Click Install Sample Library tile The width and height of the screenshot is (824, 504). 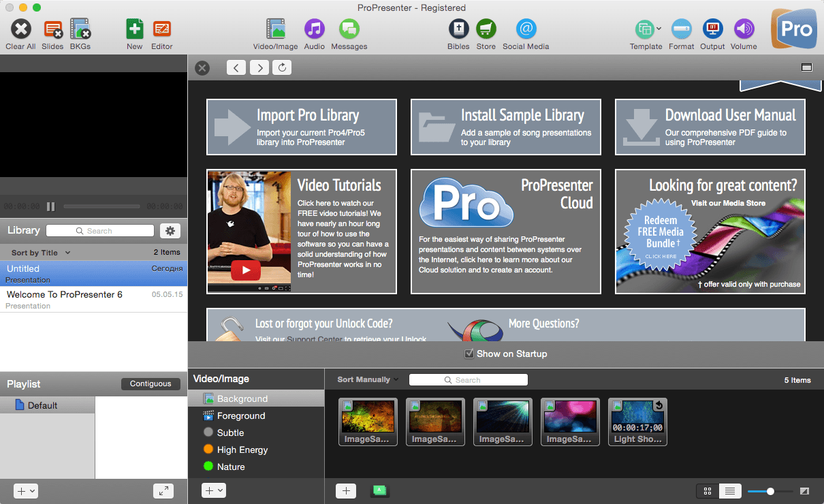click(x=506, y=127)
